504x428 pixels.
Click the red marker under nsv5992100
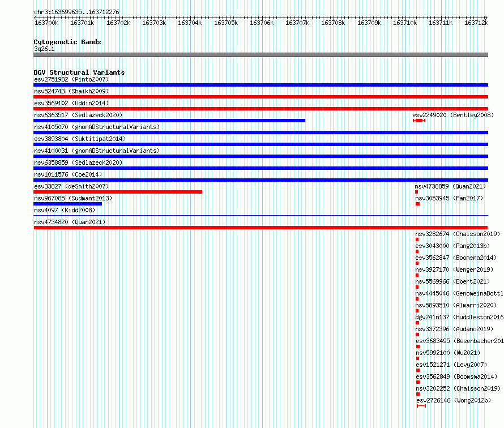coord(417,358)
